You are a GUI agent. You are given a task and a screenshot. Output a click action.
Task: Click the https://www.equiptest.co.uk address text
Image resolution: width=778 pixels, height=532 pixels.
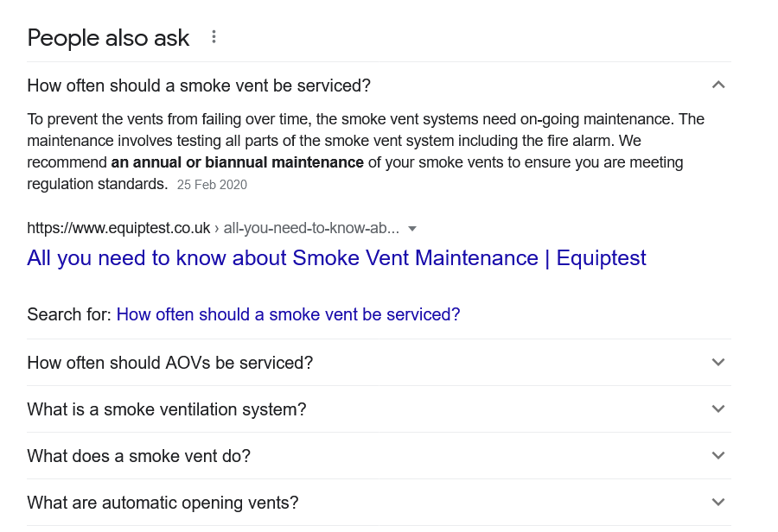tap(118, 228)
